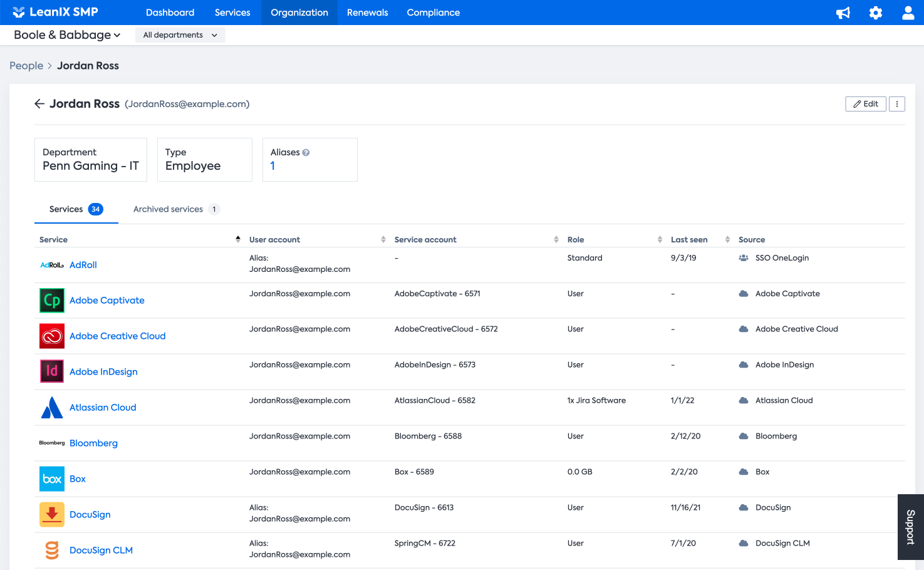The width and height of the screenshot is (924, 570).
Task: Open the Renewals menu
Action: click(x=368, y=13)
